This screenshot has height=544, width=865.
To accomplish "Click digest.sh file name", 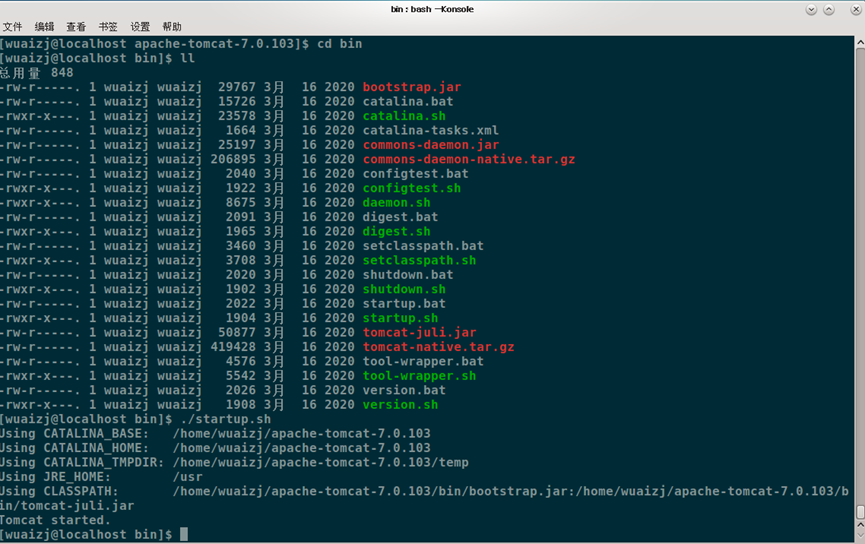I will (x=396, y=231).
